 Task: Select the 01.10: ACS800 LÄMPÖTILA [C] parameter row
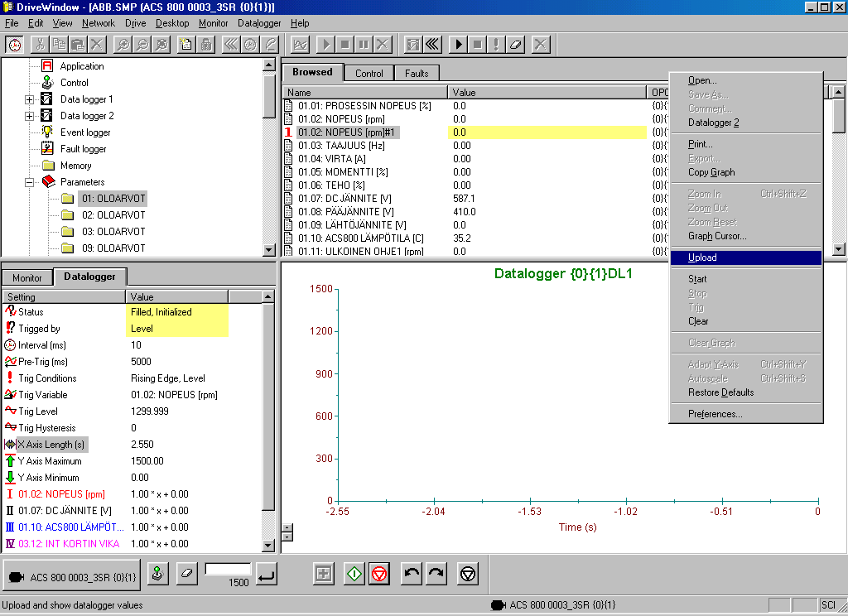pos(465,238)
